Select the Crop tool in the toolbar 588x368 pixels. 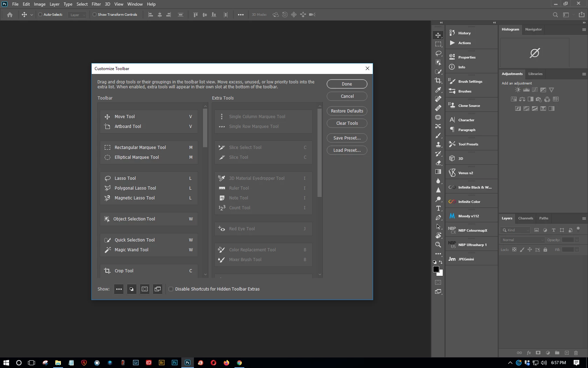(438, 81)
